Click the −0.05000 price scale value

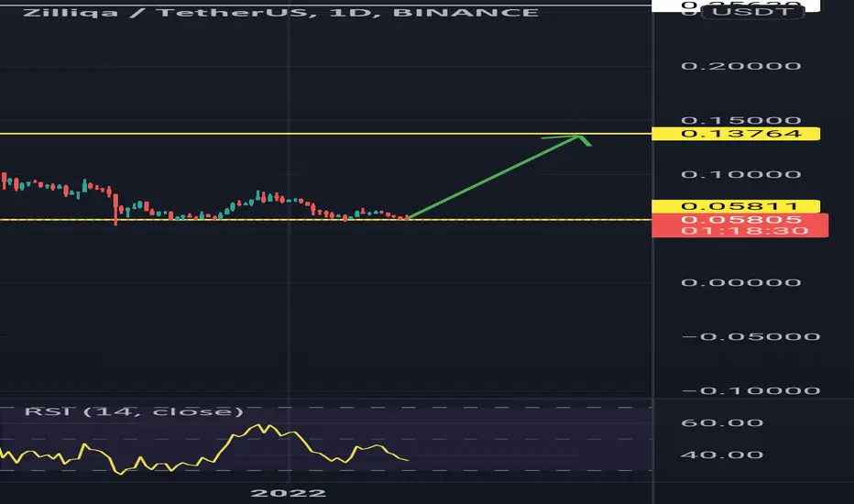click(x=751, y=336)
